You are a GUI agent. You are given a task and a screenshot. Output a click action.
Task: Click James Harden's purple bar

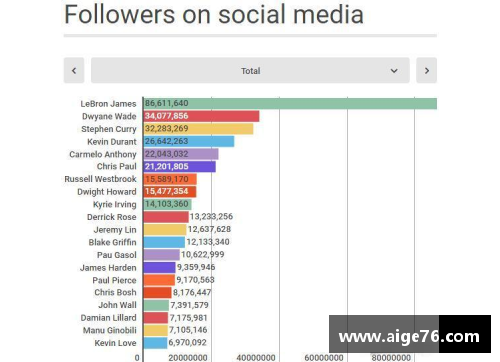click(159, 267)
